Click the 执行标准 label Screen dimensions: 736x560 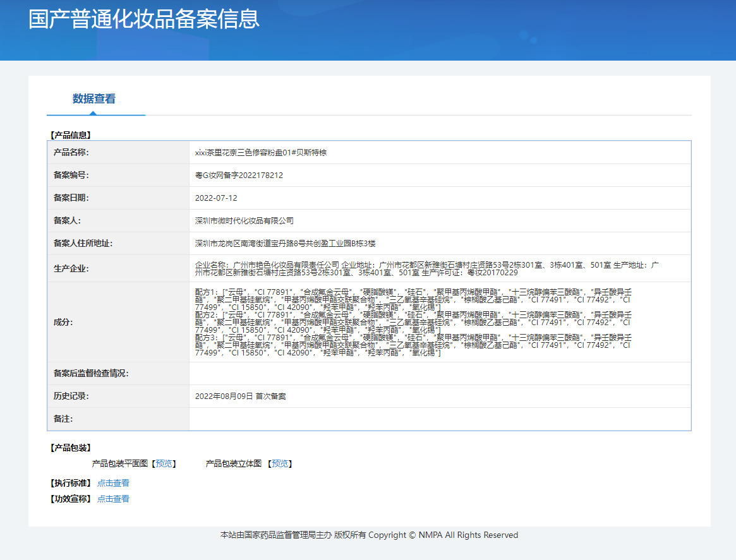point(70,483)
